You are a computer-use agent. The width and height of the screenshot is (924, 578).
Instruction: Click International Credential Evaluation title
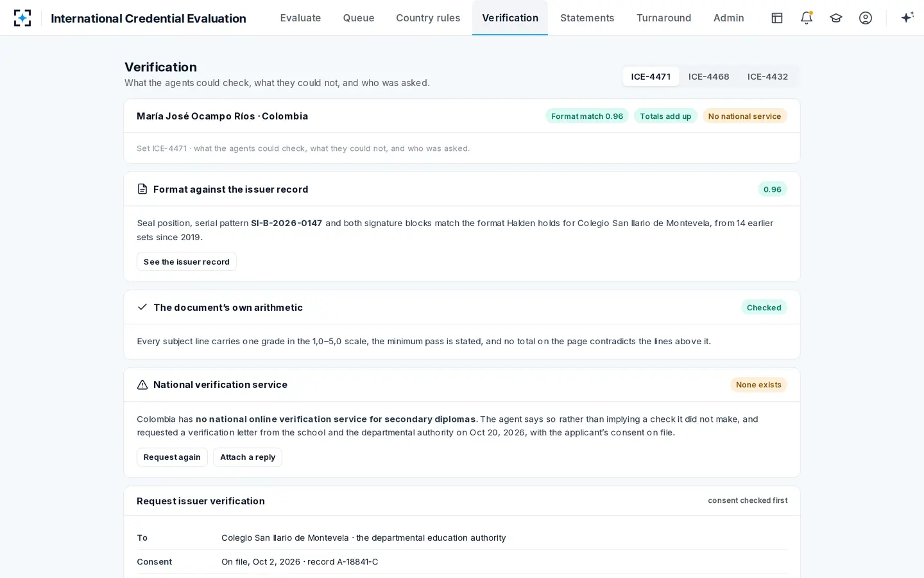(x=148, y=19)
